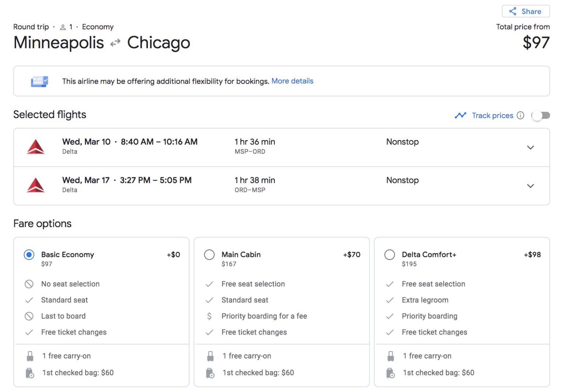Select the Delta Comfort+ fare option
Viewport: 562px width, 392px height.
(390, 255)
